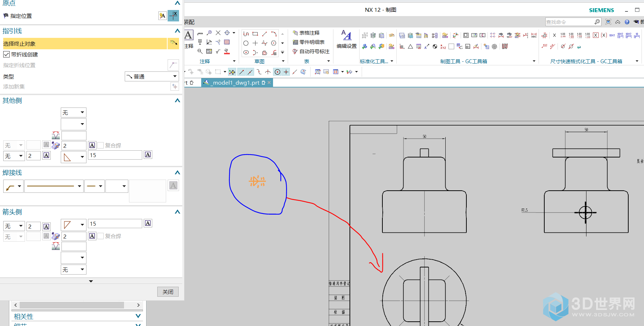Select the sketch Arc tool
Image resolution: width=644 pixels, height=326 pixels.
coord(274,34)
